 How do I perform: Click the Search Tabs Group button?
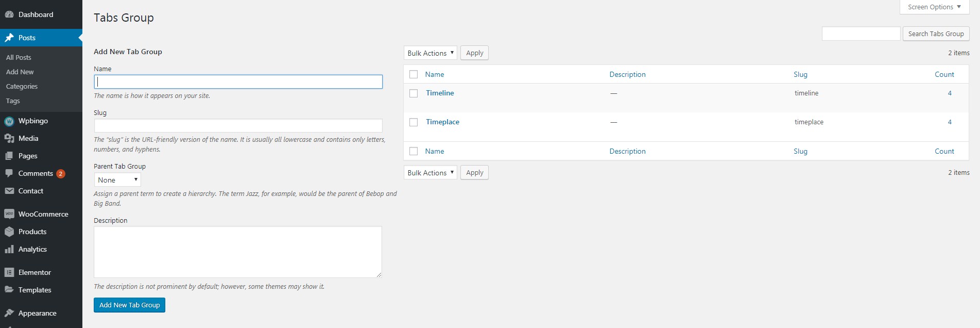(x=936, y=34)
